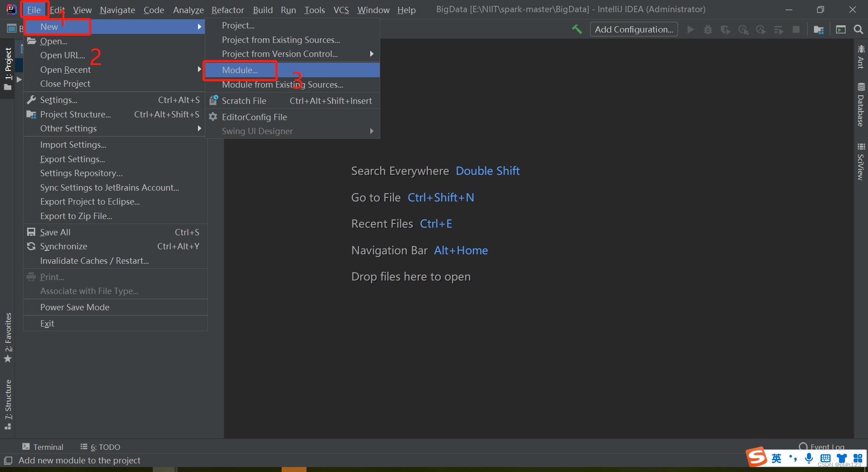Click the Run with Coverage icon

click(x=726, y=29)
